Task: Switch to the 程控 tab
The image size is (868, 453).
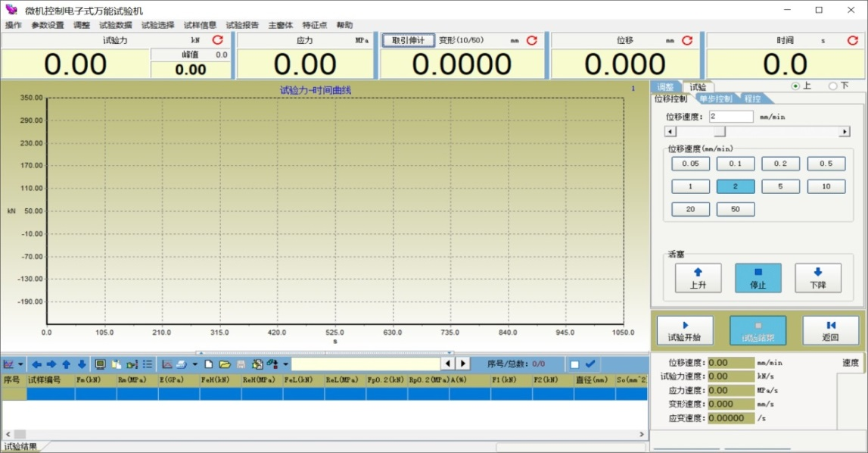Action: click(x=754, y=98)
